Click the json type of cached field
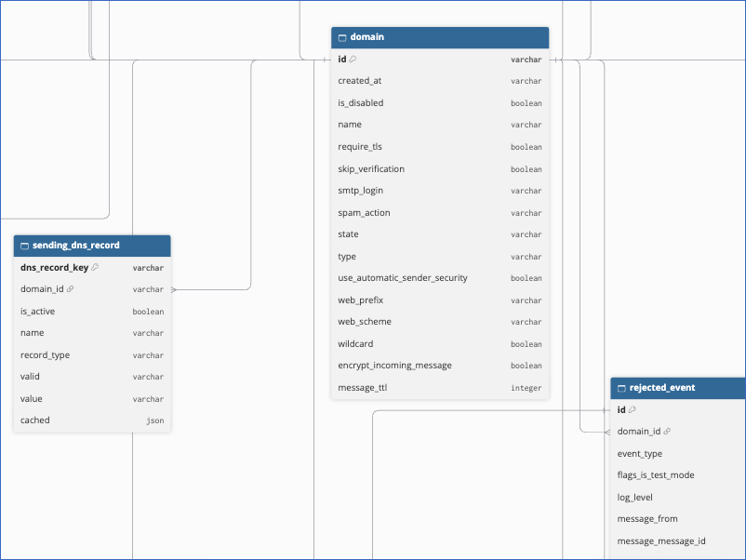 [155, 420]
